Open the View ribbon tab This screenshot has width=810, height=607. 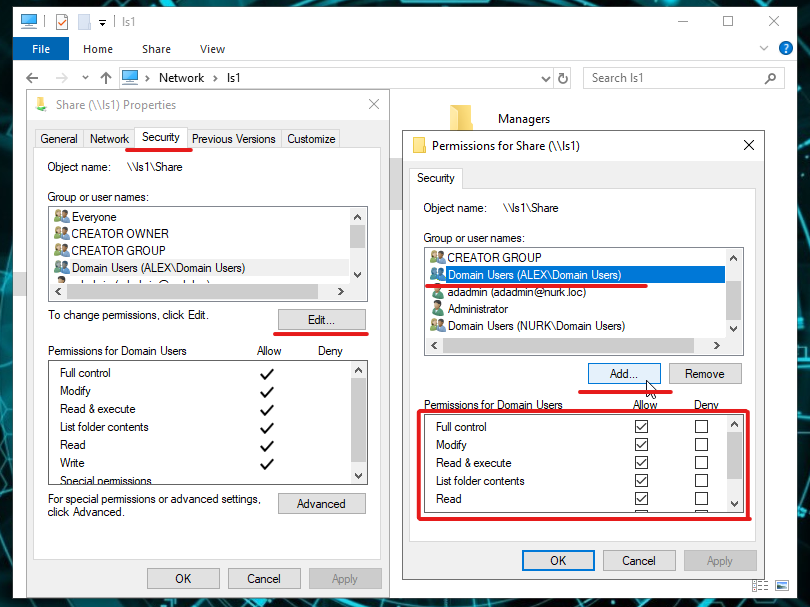click(212, 49)
